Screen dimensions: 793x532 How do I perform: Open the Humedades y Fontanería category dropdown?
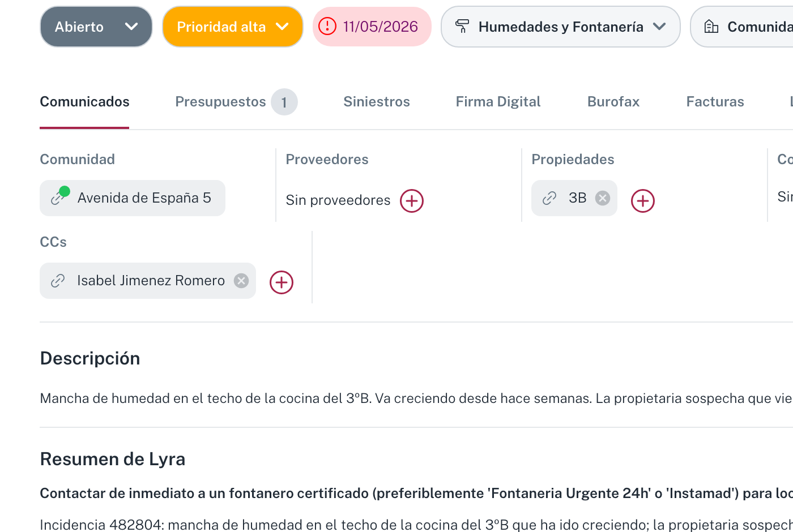561,27
